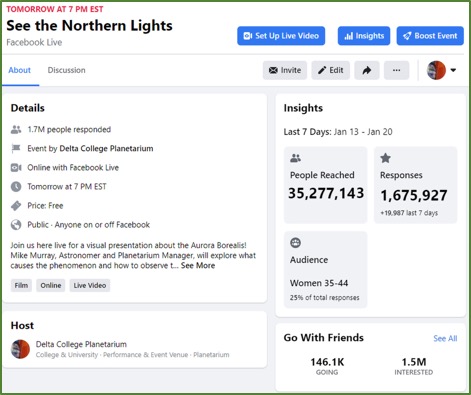Open See All in Go With Friends
The height and width of the screenshot is (395, 471).
pyautogui.click(x=445, y=338)
